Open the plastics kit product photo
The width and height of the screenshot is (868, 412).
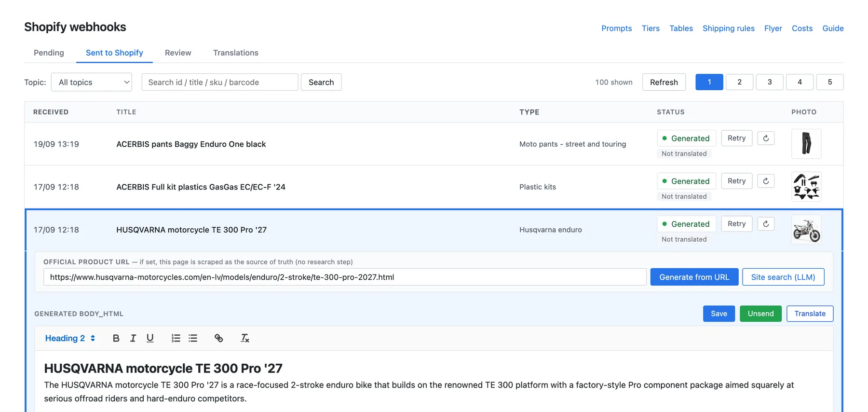[x=806, y=187]
